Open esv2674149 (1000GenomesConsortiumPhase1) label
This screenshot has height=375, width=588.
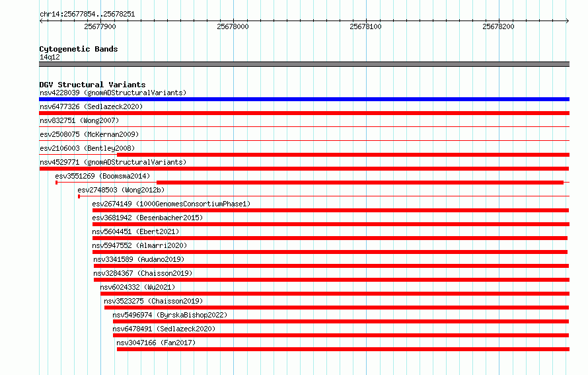coord(171,204)
